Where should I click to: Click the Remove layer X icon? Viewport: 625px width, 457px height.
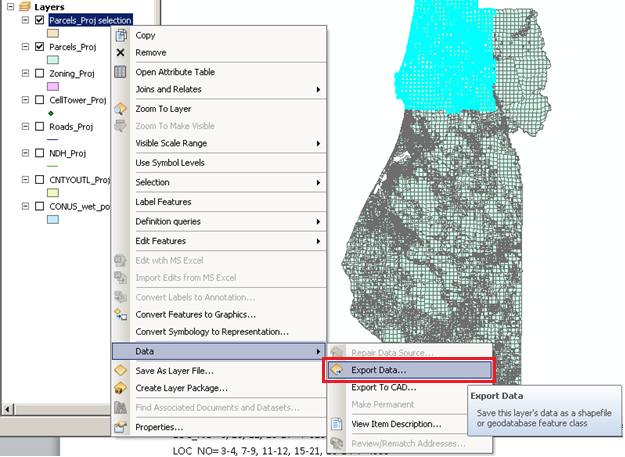click(121, 52)
